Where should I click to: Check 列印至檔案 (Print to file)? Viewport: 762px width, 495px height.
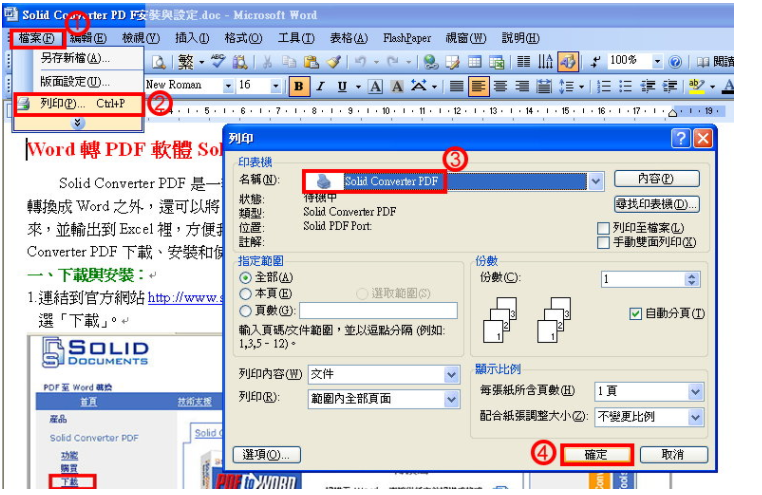click(x=603, y=228)
